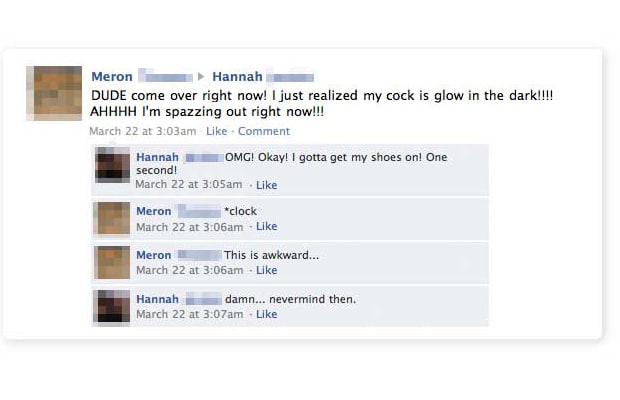
Task: Like the "This is awkward..." comment
Action: (x=267, y=270)
